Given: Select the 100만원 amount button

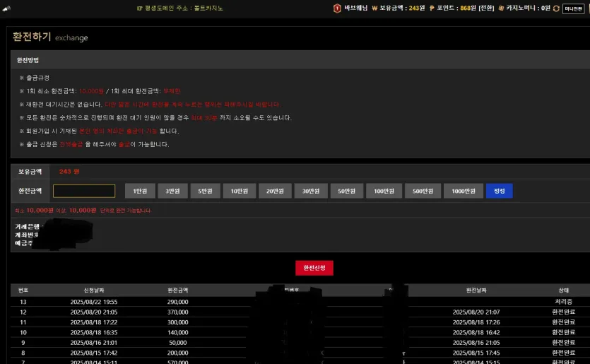Looking at the screenshot, I should [x=384, y=191].
